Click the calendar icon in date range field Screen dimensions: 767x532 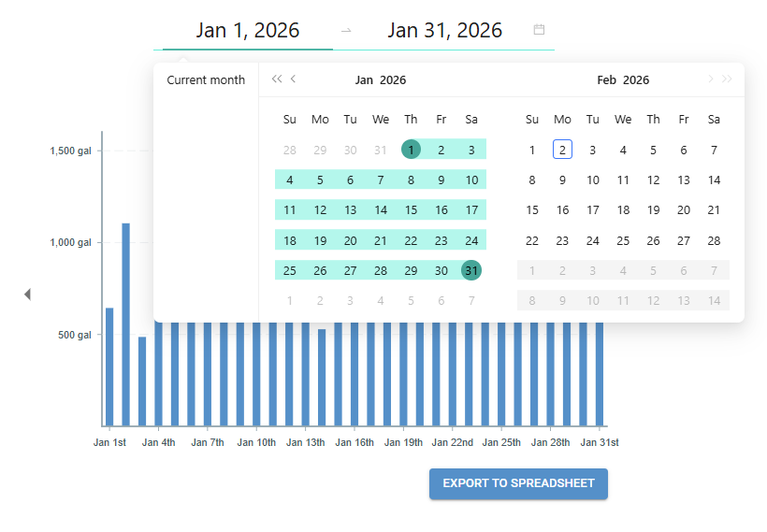point(539,30)
